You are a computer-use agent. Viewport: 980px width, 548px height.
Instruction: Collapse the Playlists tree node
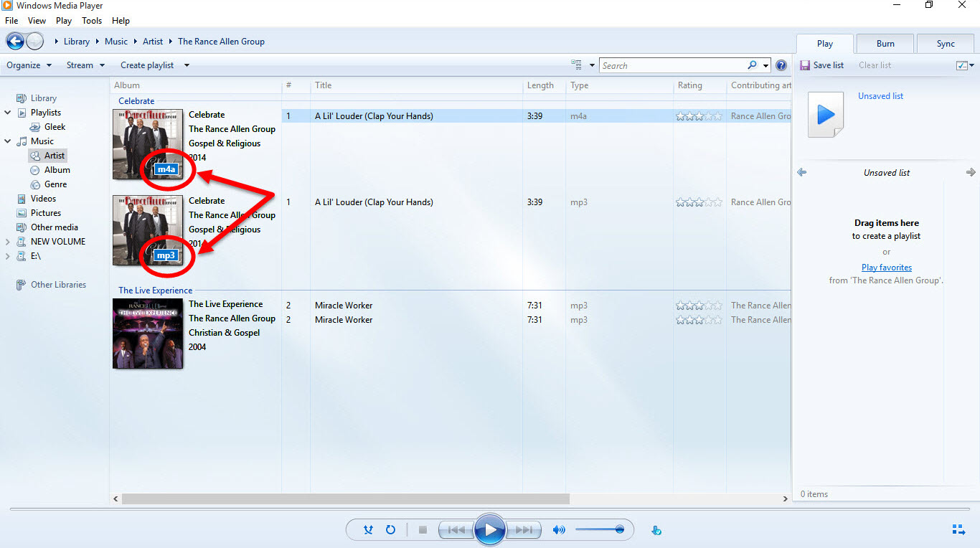(x=8, y=113)
